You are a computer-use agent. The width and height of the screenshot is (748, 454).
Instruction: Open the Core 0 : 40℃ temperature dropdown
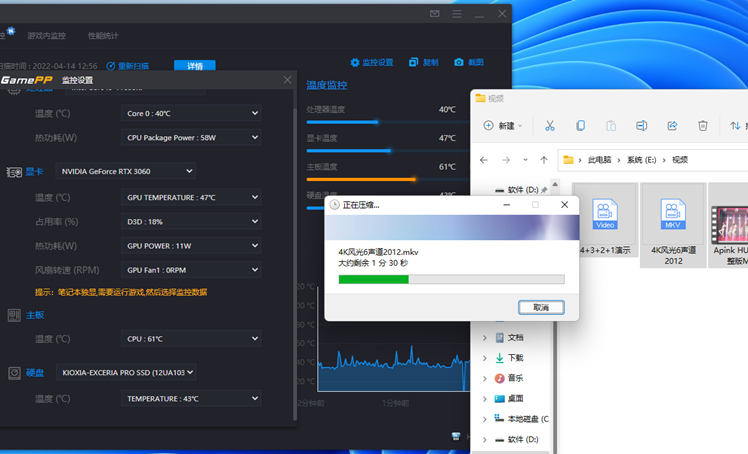(x=191, y=113)
